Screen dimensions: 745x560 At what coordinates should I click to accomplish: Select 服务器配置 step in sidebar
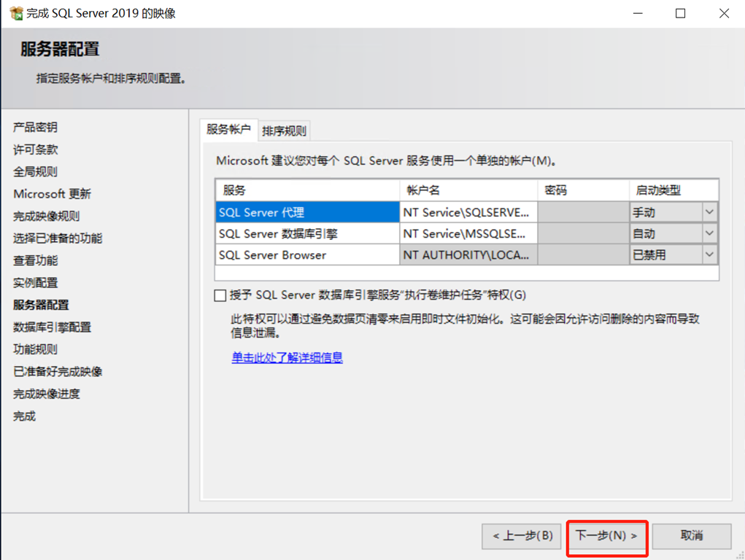point(42,305)
